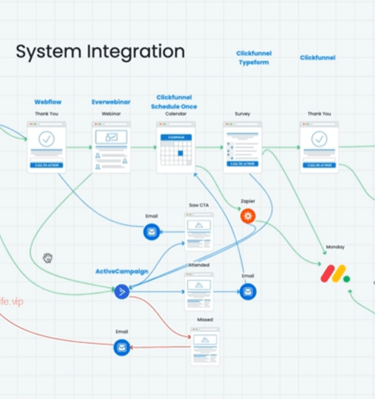Click the Monday label text

click(335, 247)
